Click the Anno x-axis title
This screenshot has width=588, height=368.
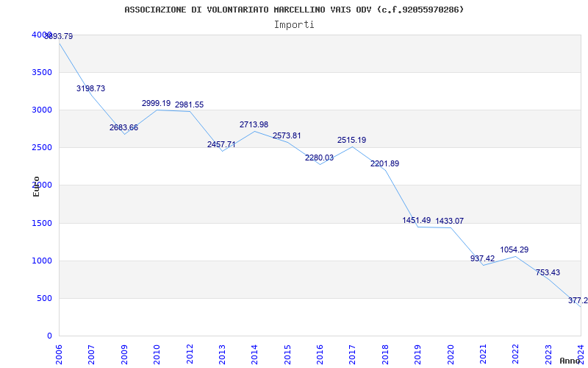point(570,361)
